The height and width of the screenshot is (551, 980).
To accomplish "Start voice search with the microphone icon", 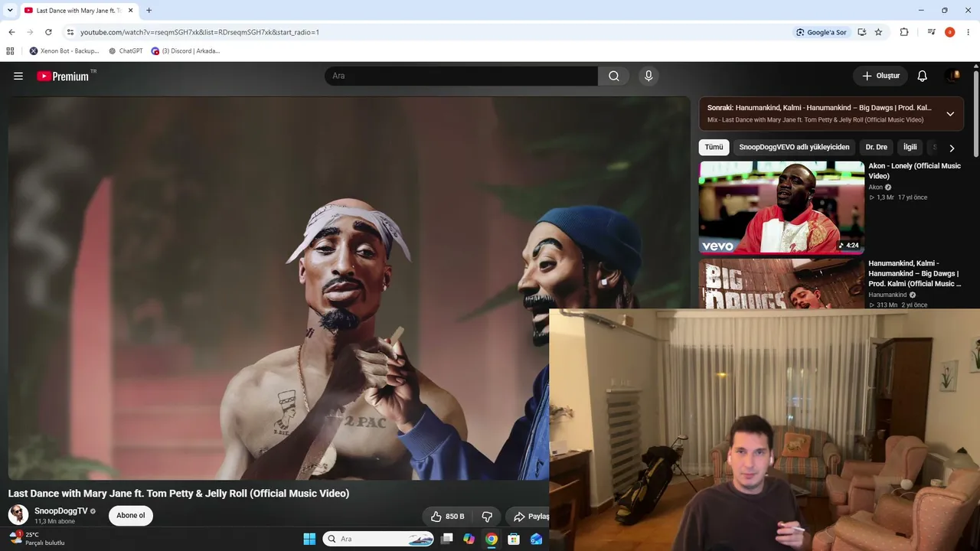I will point(648,76).
